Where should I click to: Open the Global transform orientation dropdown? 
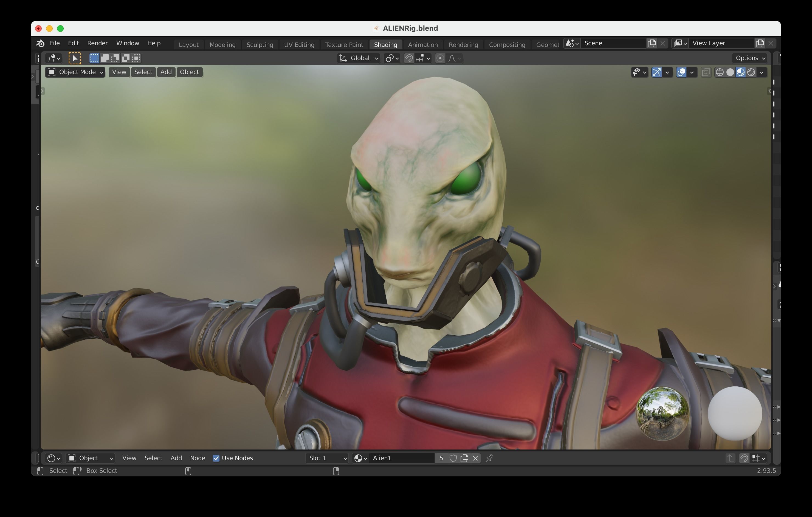pyautogui.click(x=359, y=58)
